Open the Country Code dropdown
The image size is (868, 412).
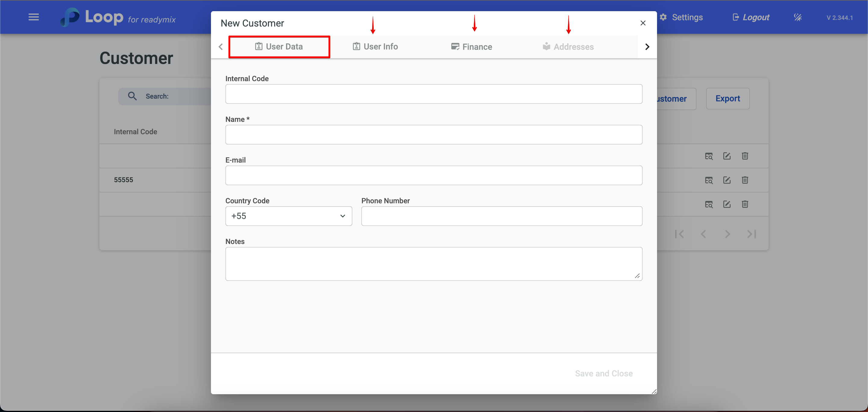click(288, 216)
